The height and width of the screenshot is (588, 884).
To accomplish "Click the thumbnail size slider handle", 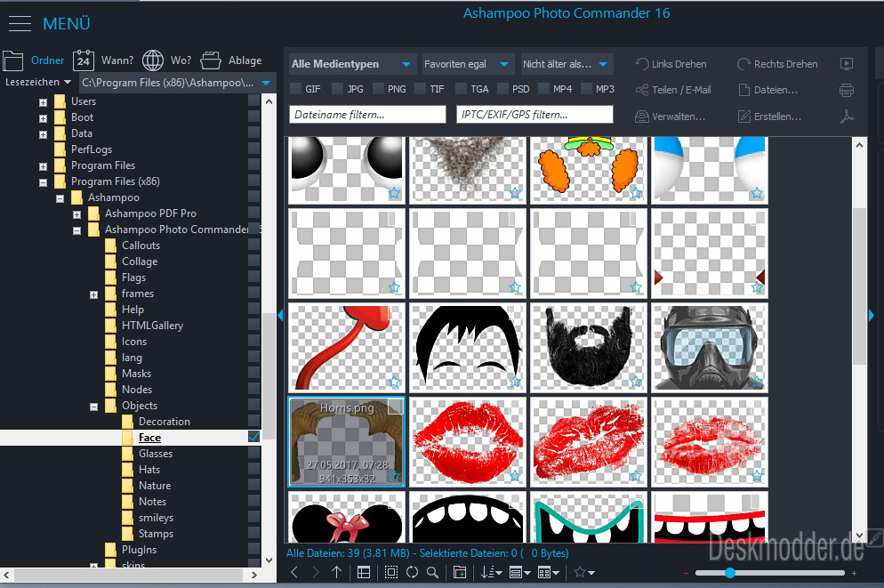I will (729, 573).
